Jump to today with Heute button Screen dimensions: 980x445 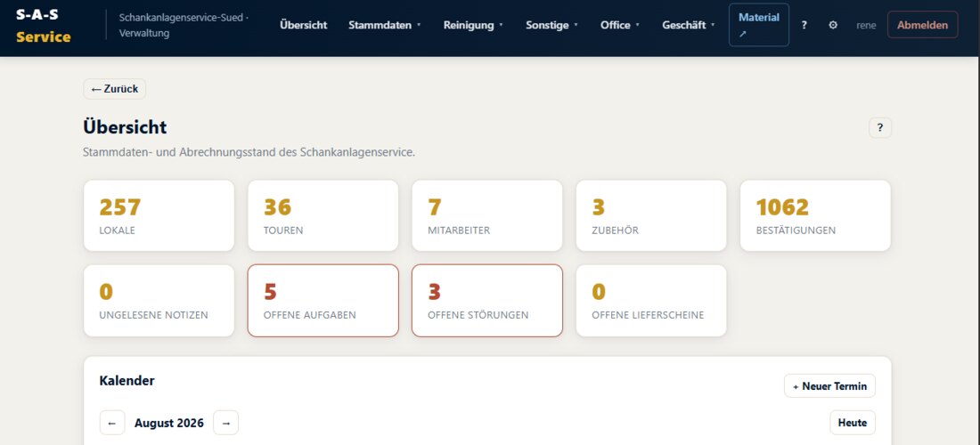pyautogui.click(x=853, y=423)
